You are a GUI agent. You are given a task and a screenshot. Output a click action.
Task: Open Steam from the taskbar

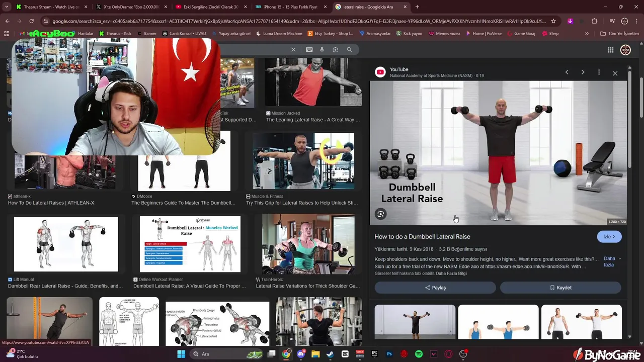tap(330, 354)
